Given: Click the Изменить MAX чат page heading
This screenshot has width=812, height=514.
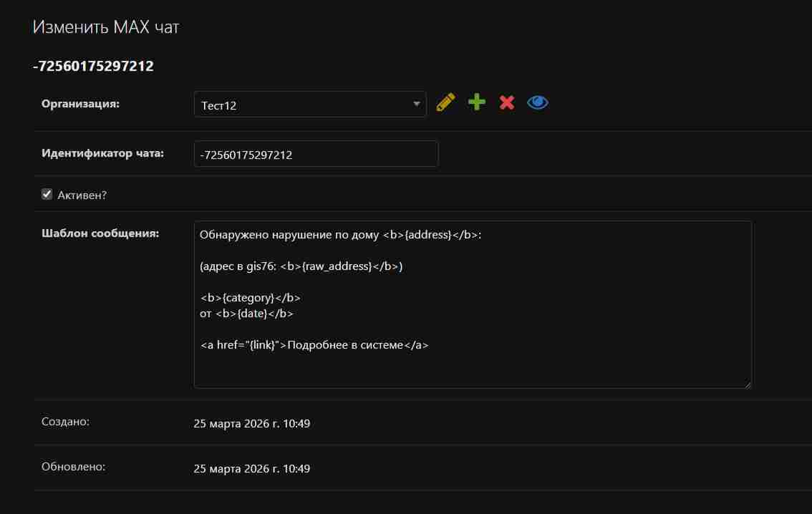Looking at the screenshot, I should click(106, 27).
